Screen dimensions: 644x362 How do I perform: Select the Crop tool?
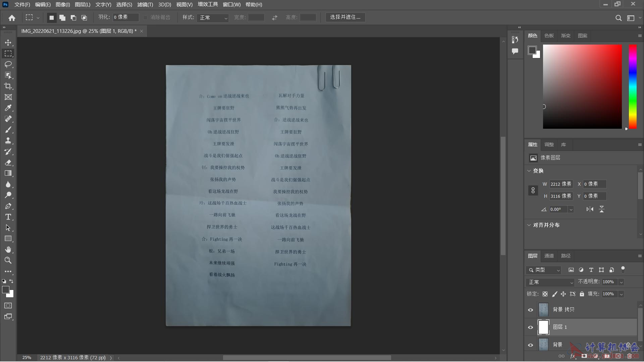pyautogui.click(x=8, y=86)
